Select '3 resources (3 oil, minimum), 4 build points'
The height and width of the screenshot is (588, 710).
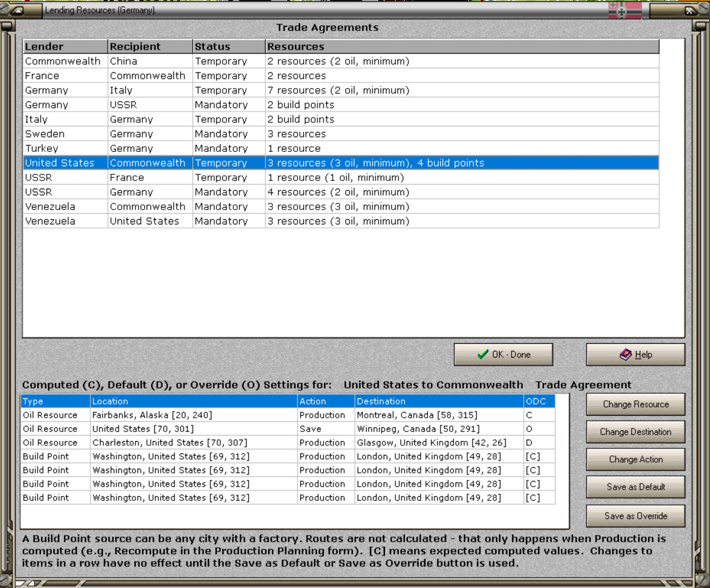click(462, 163)
